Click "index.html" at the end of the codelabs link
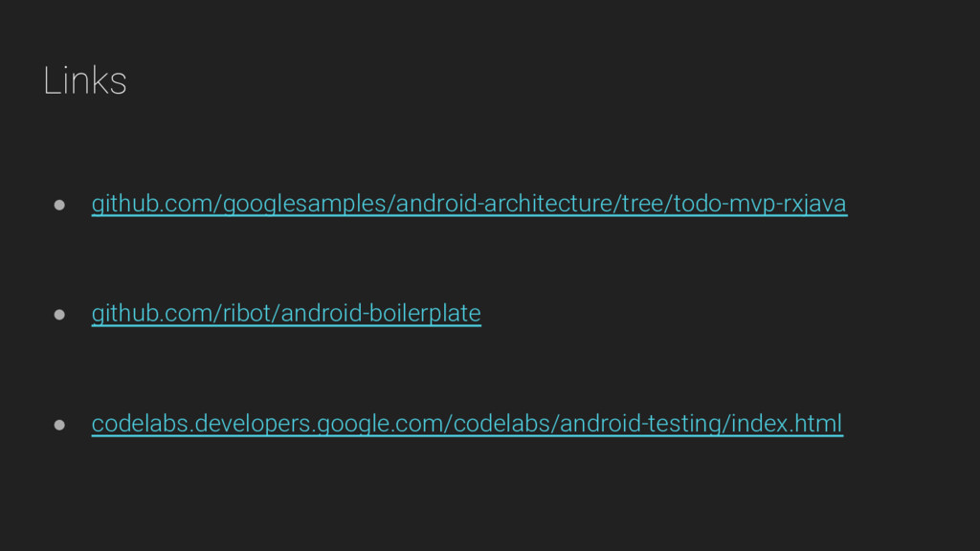Screen dimensions: 980x551 (x=787, y=424)
